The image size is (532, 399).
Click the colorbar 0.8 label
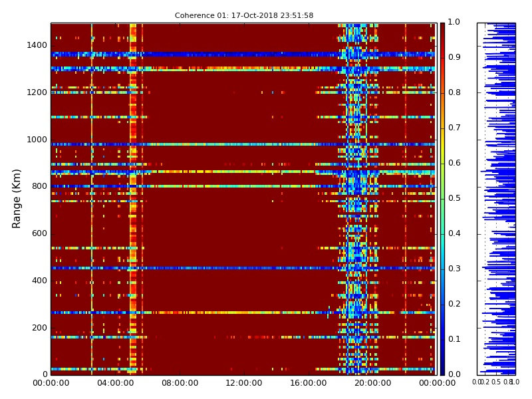pos(454,92)
